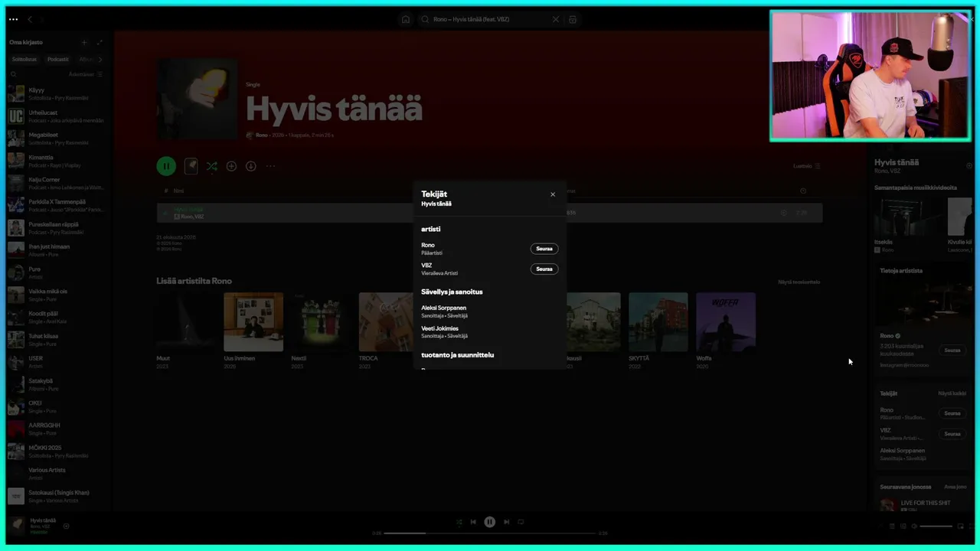Open Urheilucast podcast in library
The width and height of the screenshot is (980, 551).
point(56,116)
